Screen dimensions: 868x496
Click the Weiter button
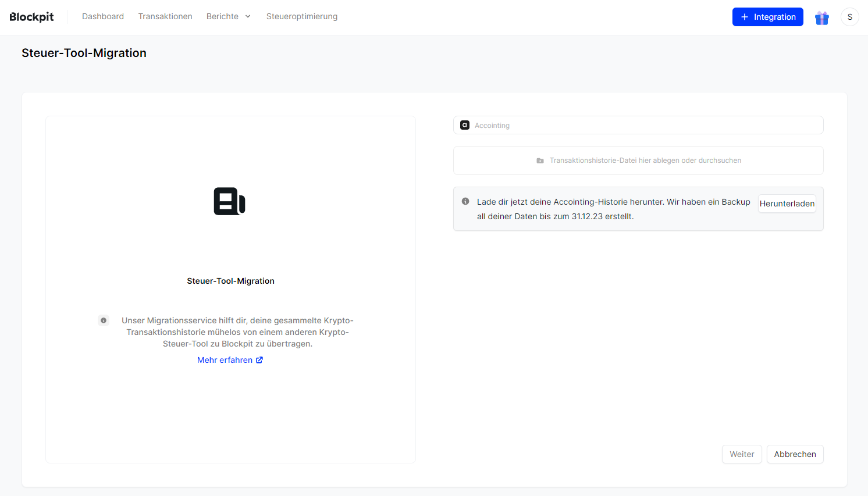[742, 454]
